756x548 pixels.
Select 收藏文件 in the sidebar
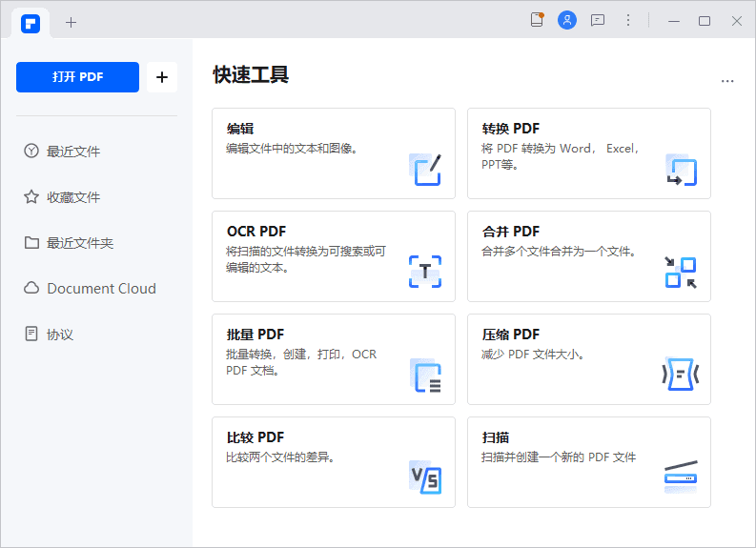click(x=73, y=197)
